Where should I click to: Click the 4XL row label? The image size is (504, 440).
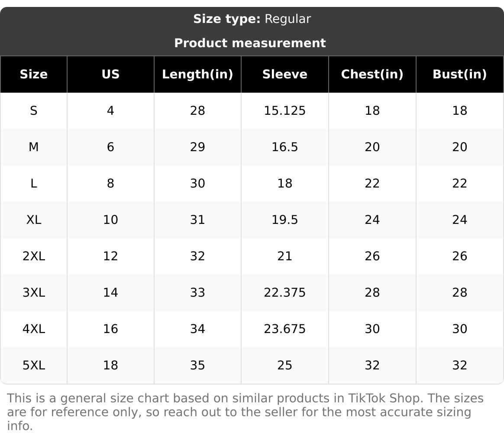tap(33, 329)
